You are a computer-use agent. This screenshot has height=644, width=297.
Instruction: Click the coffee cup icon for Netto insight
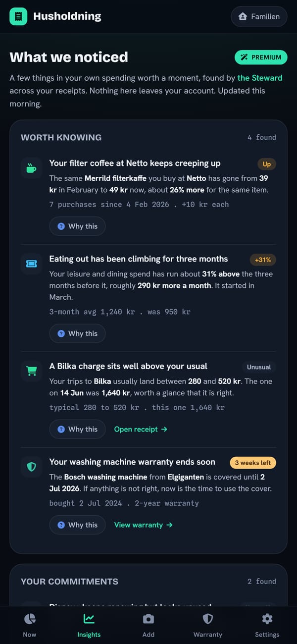click(31, 168)
